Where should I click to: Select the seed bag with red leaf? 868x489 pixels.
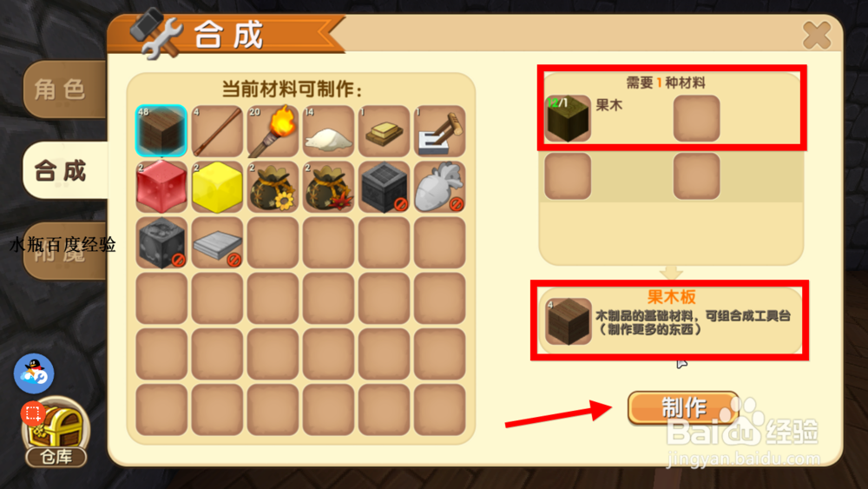[x=328, y=187]
